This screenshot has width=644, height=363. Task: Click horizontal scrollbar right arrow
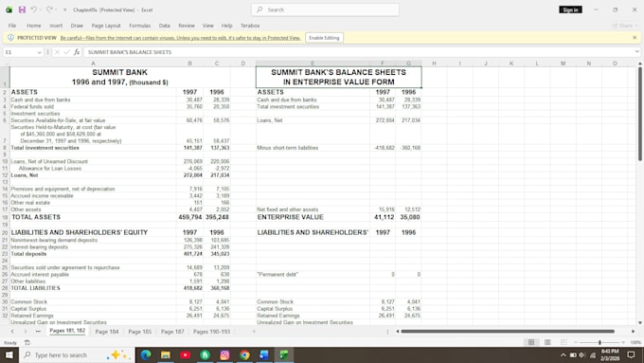point(633,332)
